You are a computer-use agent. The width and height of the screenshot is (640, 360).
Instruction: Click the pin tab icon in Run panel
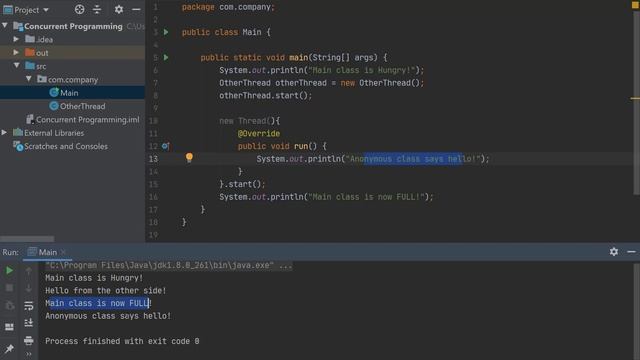click(x=9, y=349)
